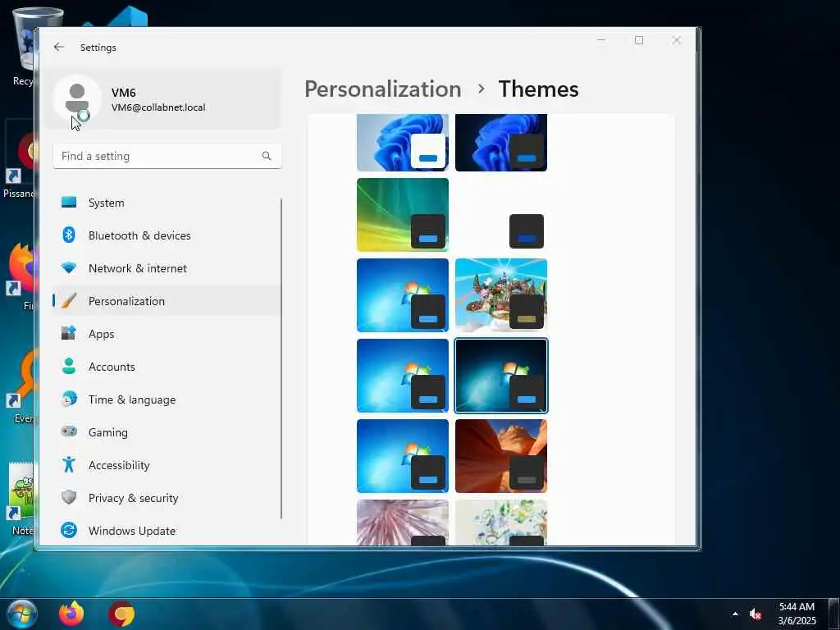840x630 pixels.
Task: Click the Apps icon in sidebar
Action: [x=69, y=333]
